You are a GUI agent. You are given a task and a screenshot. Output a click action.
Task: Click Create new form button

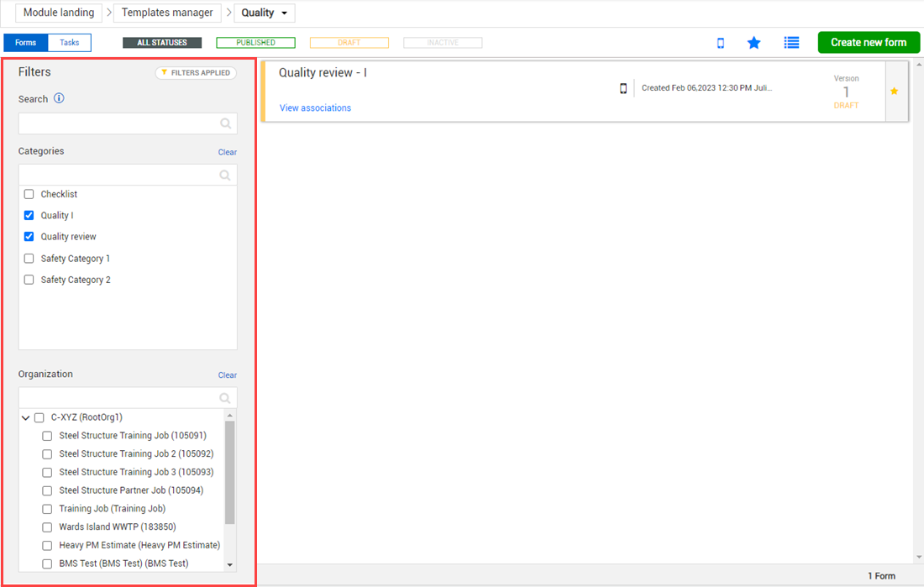tap(869, 43)
